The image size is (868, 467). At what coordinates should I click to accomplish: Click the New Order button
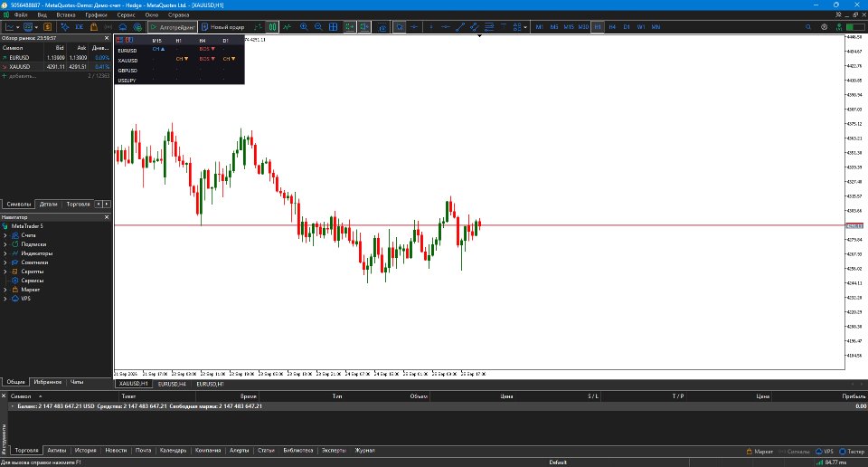(x=222, y=26)
